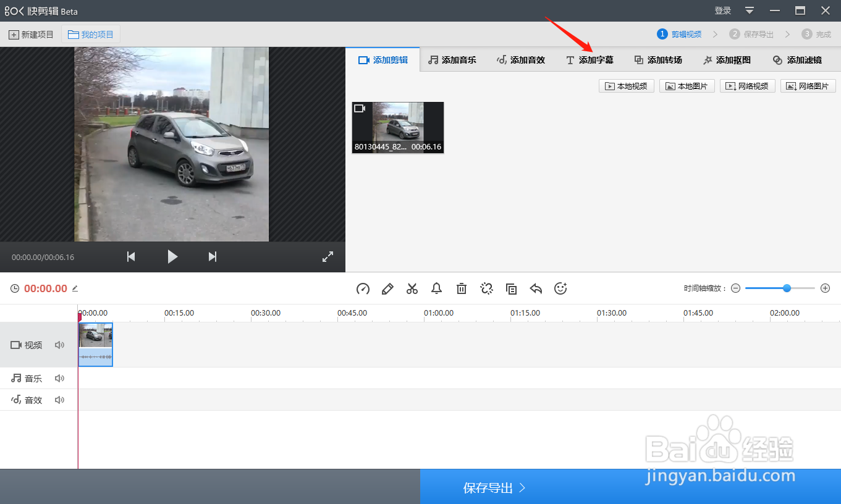
Task: Open the 添加字幕 tab
Action: pyautogui.click(x=590, y=60)
